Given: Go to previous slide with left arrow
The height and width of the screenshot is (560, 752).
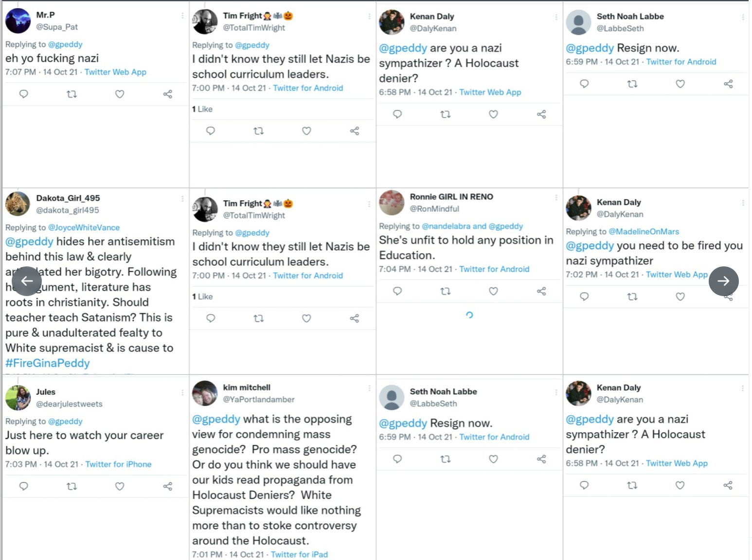Looking at the screenshot, I should [x=27, y=281].
